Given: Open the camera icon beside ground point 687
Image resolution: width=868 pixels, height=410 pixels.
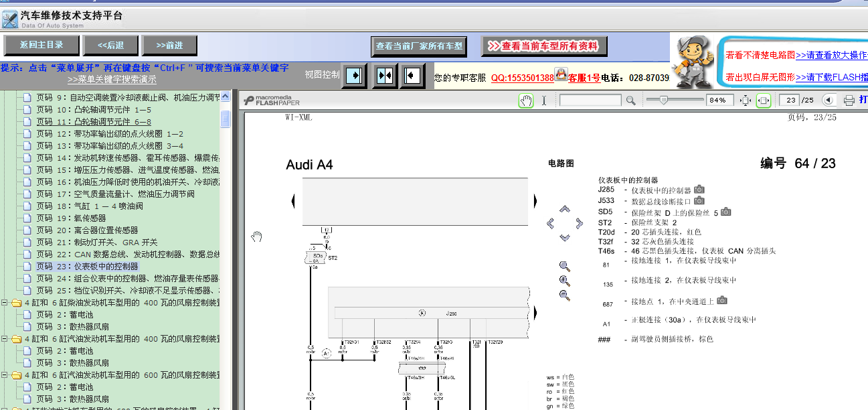Looking at the screenshot, I should point(722,301).
